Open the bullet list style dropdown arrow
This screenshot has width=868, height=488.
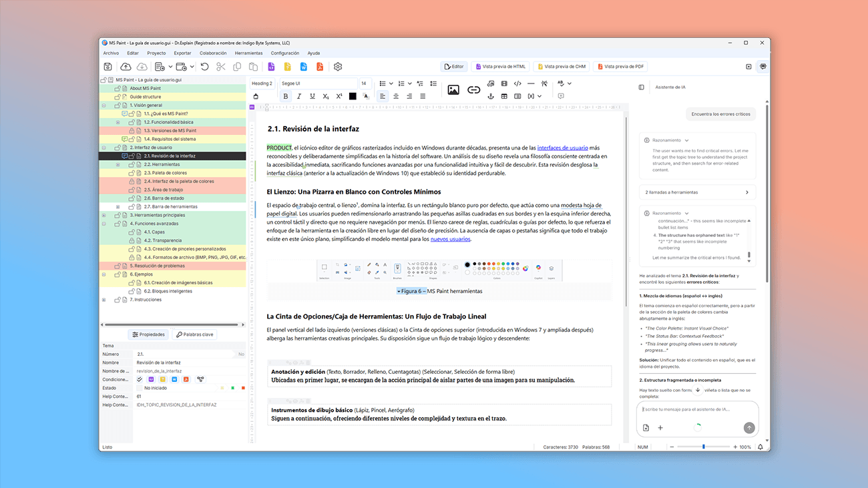391,83
